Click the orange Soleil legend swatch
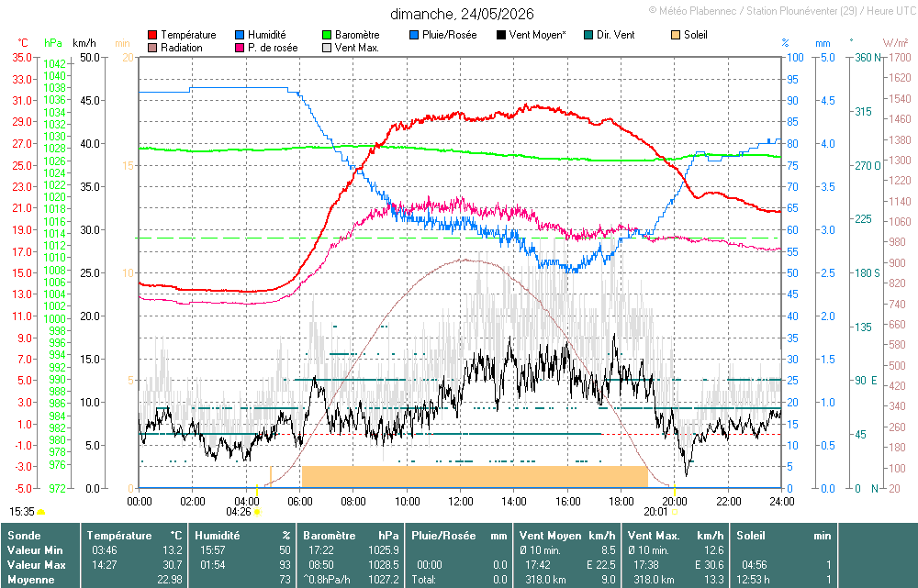 point(676,35)
